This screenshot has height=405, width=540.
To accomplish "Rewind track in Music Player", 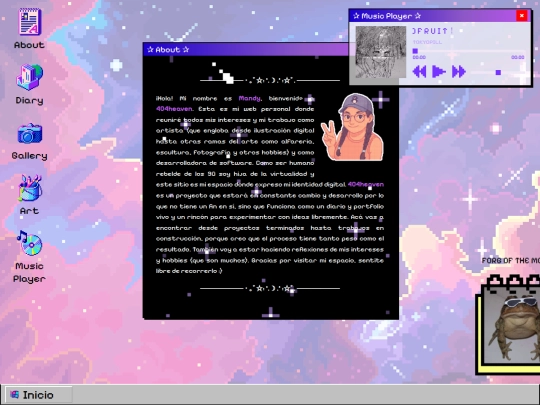I will coord(419,72).
